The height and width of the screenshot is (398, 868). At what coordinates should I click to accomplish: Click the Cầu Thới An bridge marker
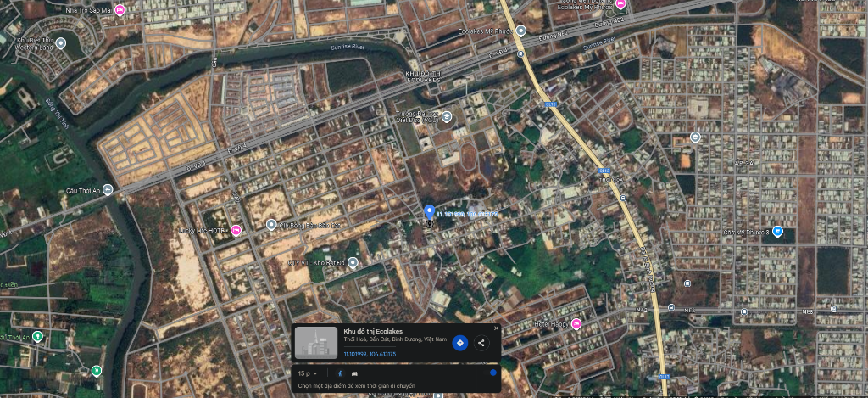click(108, 190)
